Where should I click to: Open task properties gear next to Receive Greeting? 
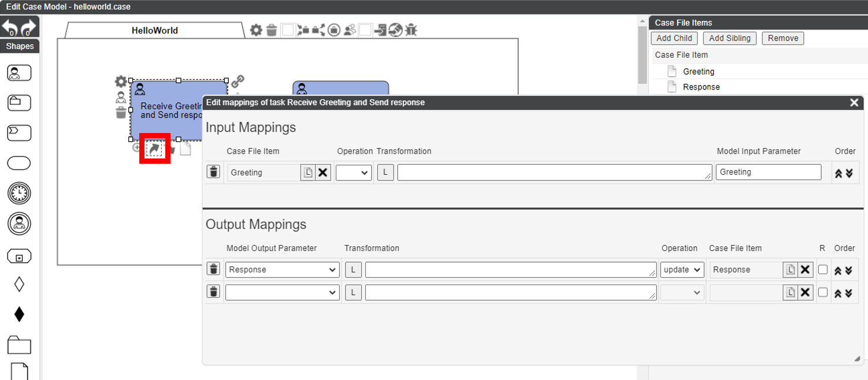pyautogui.click(x=121, y=82)
